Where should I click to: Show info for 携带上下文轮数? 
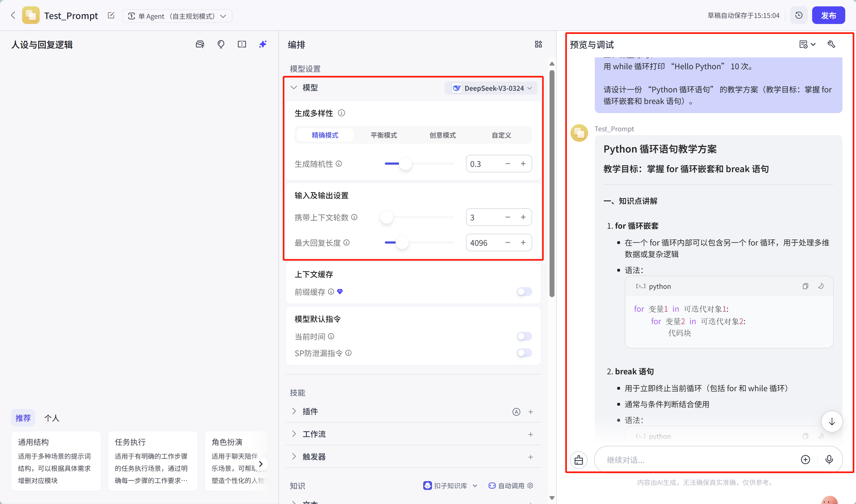354,217
